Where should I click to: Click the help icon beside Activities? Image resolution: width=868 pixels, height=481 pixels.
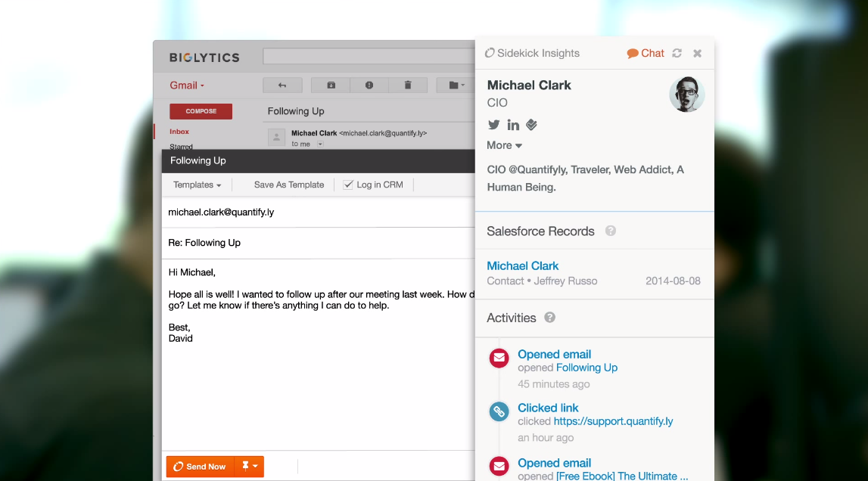[549, 318]
